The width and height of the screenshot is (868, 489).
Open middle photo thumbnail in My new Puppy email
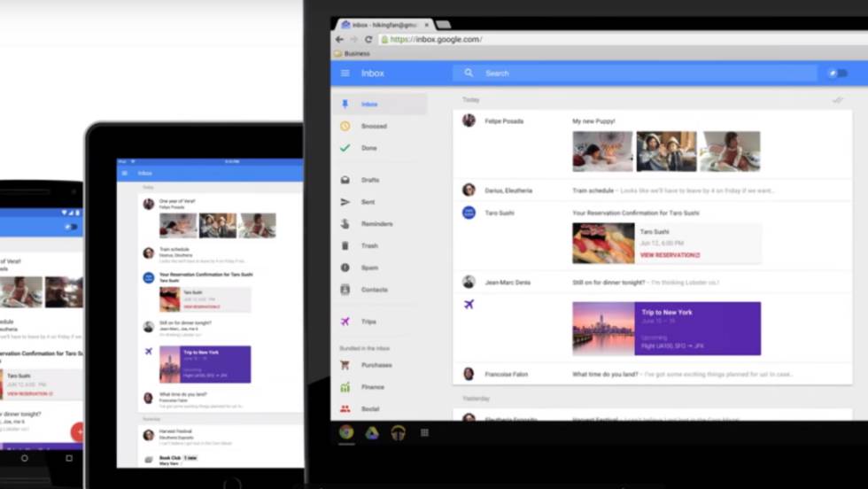pyautogui.click(x=666, y=151)
